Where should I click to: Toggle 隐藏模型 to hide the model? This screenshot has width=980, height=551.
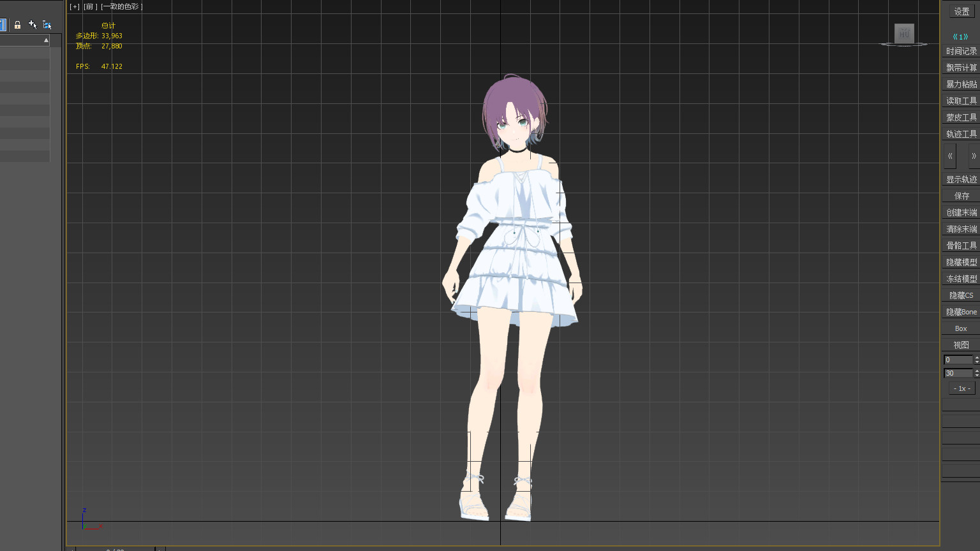coord(961,262)
